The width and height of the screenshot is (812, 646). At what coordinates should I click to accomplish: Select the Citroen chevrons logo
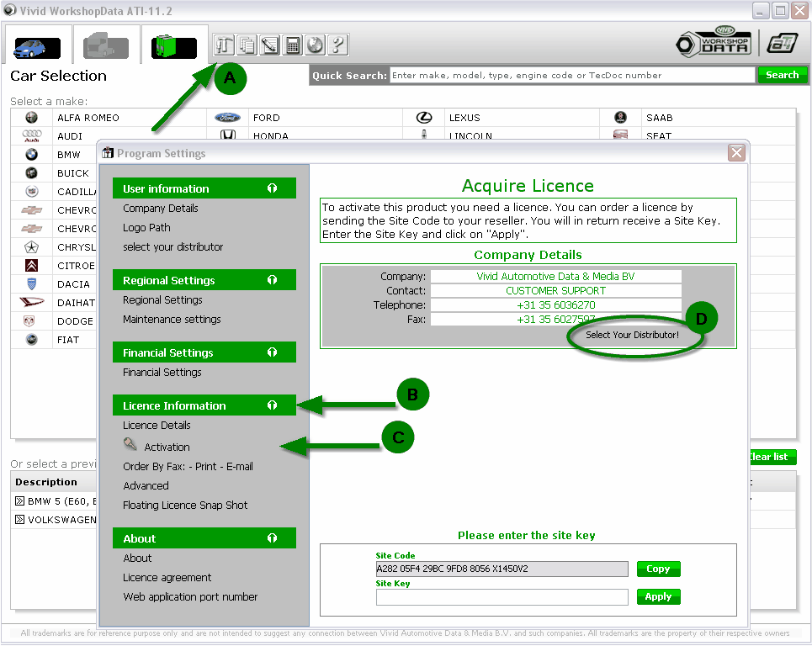click(x=32, y=266)
